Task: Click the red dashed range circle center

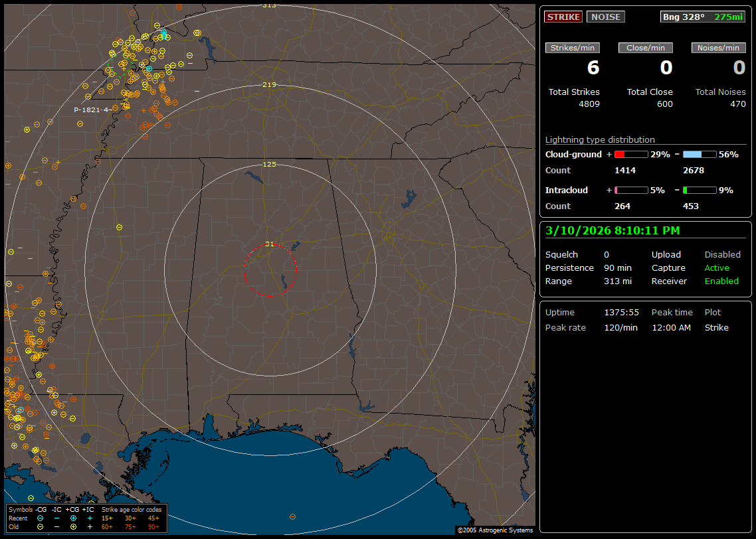Action: pos(270,269)
